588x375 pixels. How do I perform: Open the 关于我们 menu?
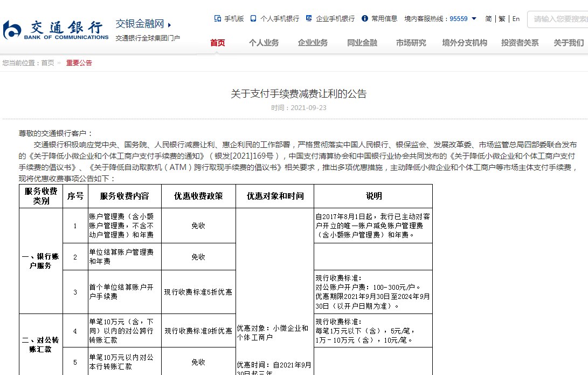pyautogui.click(x=569, y=43)
